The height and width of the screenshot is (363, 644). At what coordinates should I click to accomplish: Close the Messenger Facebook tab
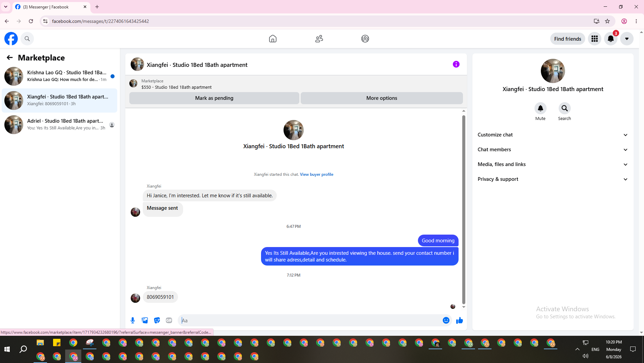pos(85,7)
